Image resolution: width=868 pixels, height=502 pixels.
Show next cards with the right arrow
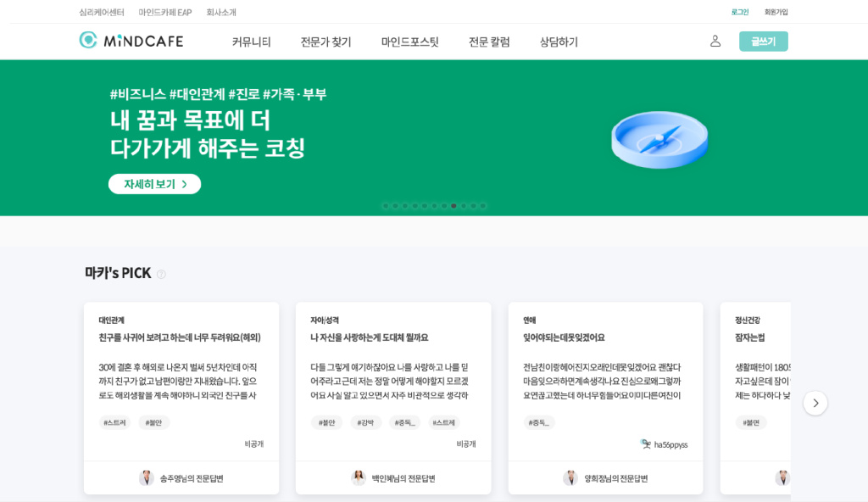click(815, 403)
